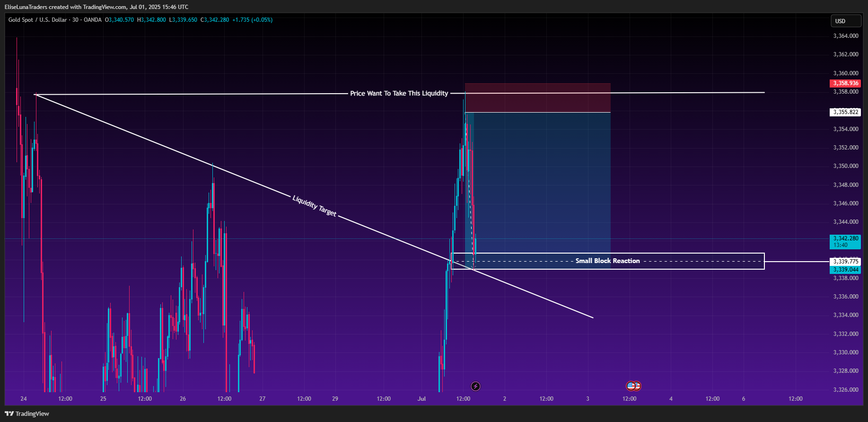Click the 3,336.000 price scale label
The height and width of the screenshot is (422, 868).
pos(845,297)
